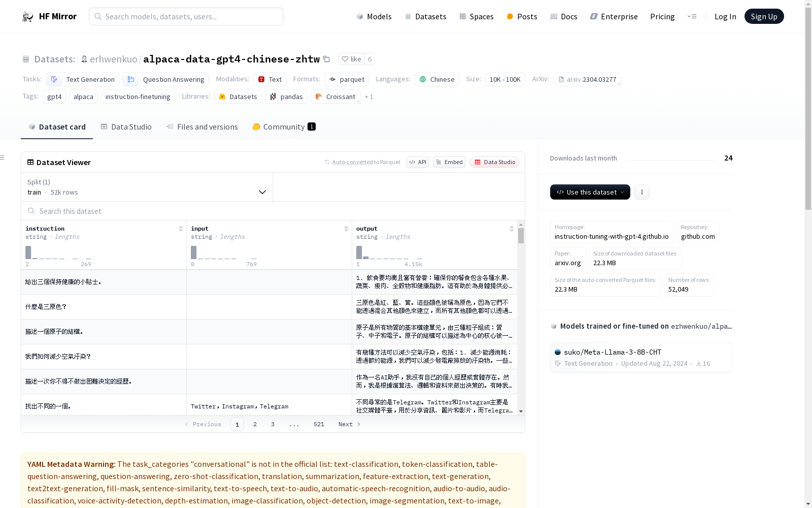Click the Log In link

[x=725, y=16]
